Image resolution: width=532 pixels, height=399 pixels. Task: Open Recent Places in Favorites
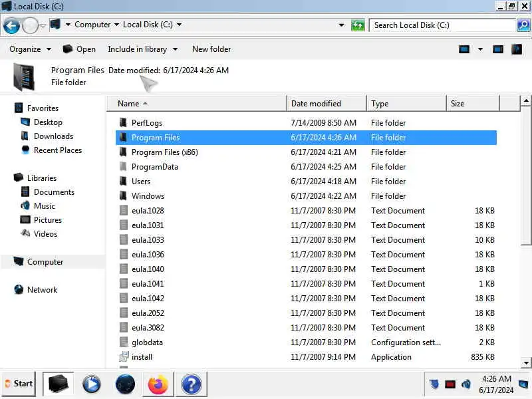tap(58, 150)
